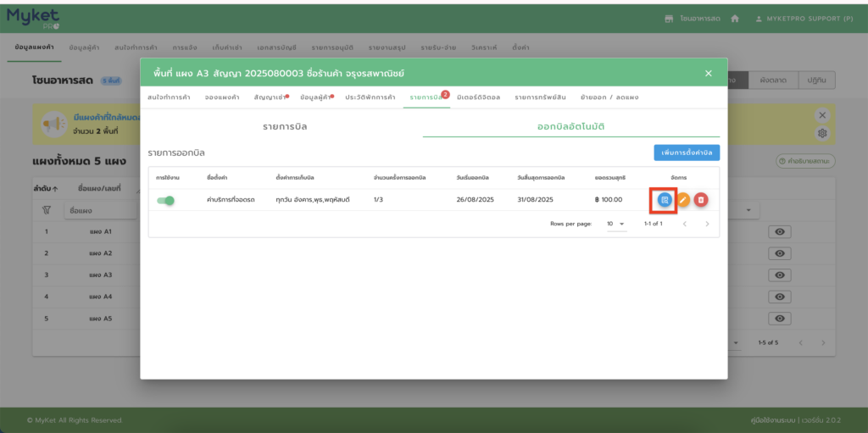868x433 pixels.
Task: Click the 31/08/2025 end date cell
Action: pyautogui.click(x=535, y=199)
